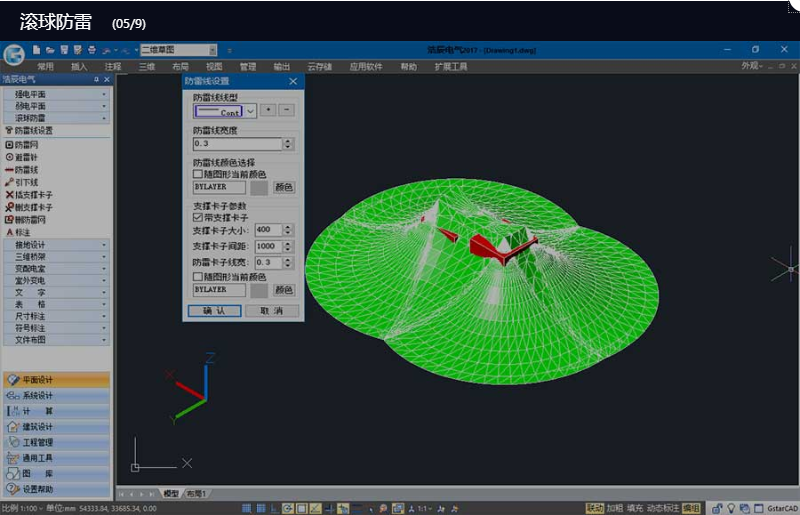This screenshot has width=800, height=515.
Task: Click the 删防雷网 delete tool
Action: pos(30,219)
